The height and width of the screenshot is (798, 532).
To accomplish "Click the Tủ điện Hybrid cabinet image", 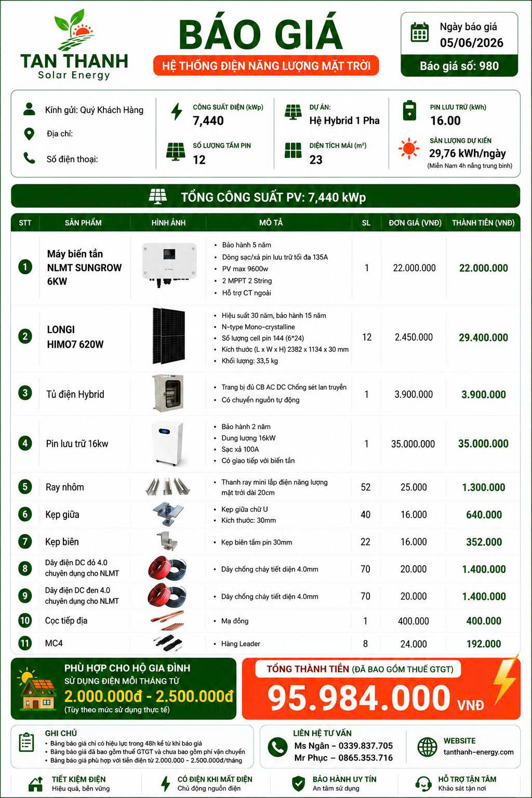I will point(168,393).
